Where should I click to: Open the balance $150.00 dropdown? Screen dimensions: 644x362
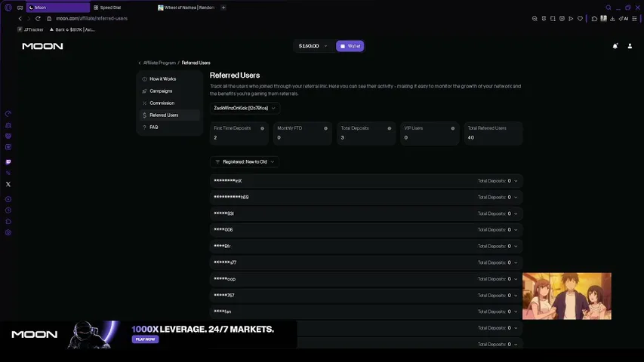point(313,46)
